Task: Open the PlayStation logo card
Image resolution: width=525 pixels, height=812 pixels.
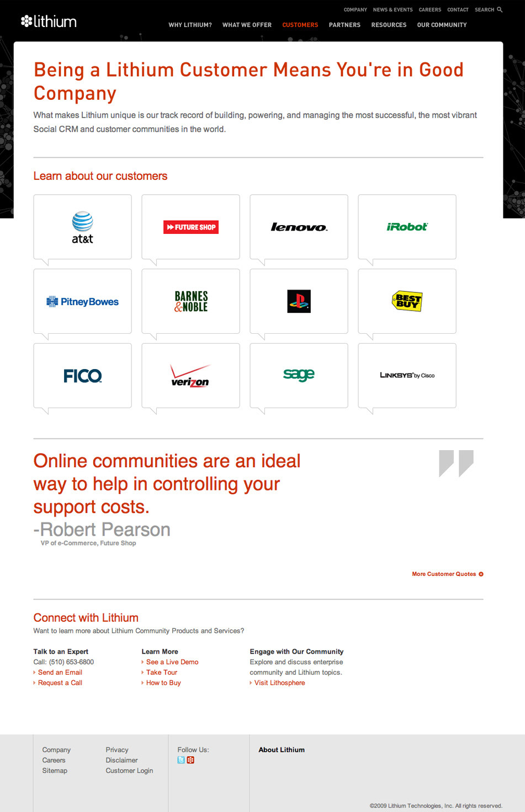Action: coord(299,301)
